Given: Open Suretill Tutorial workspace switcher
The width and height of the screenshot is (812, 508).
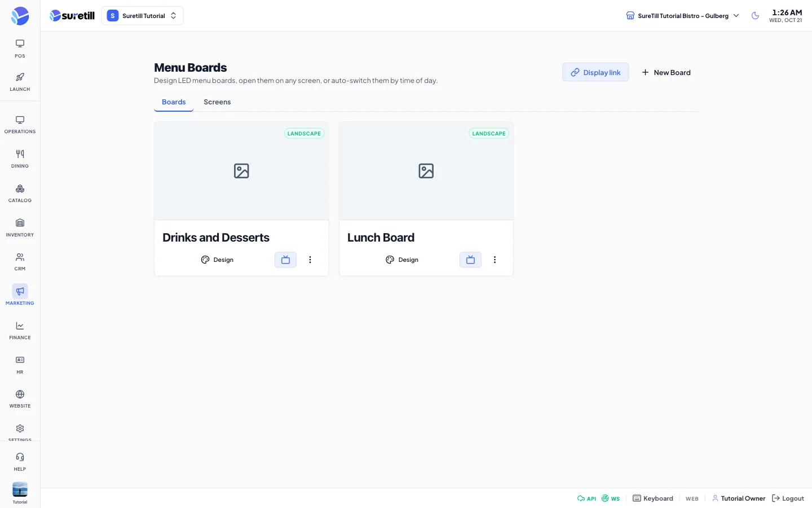Looking at the screenshot, I should coord(142,16).
